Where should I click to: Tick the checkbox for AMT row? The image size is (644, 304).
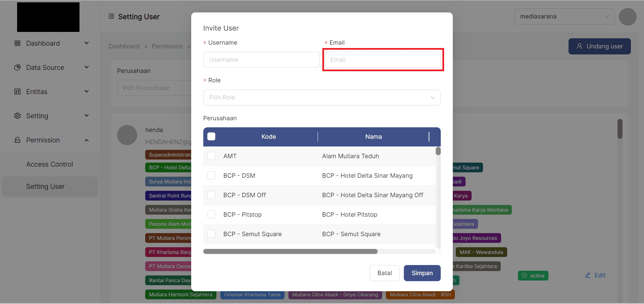[211, 156]
